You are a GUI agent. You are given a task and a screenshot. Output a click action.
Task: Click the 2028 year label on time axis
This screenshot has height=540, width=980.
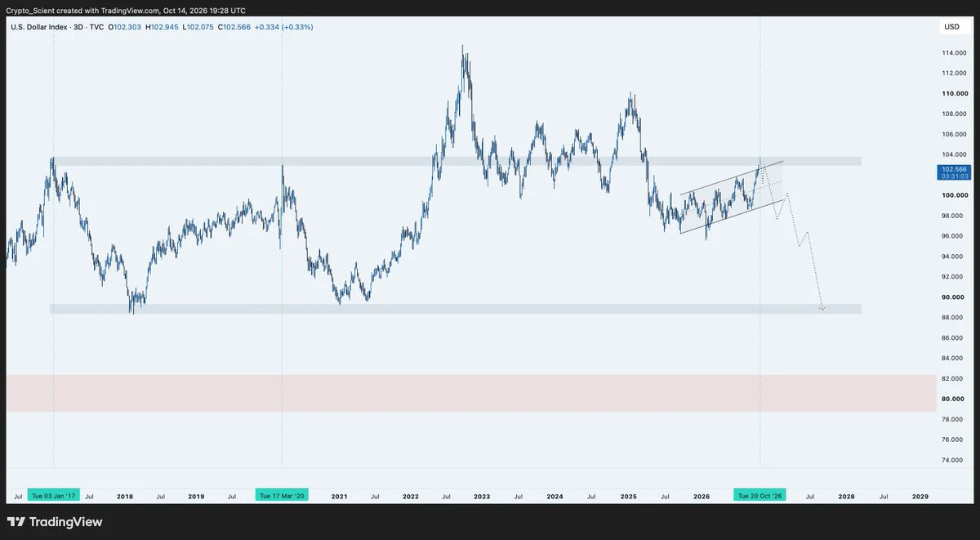[847, 496]
